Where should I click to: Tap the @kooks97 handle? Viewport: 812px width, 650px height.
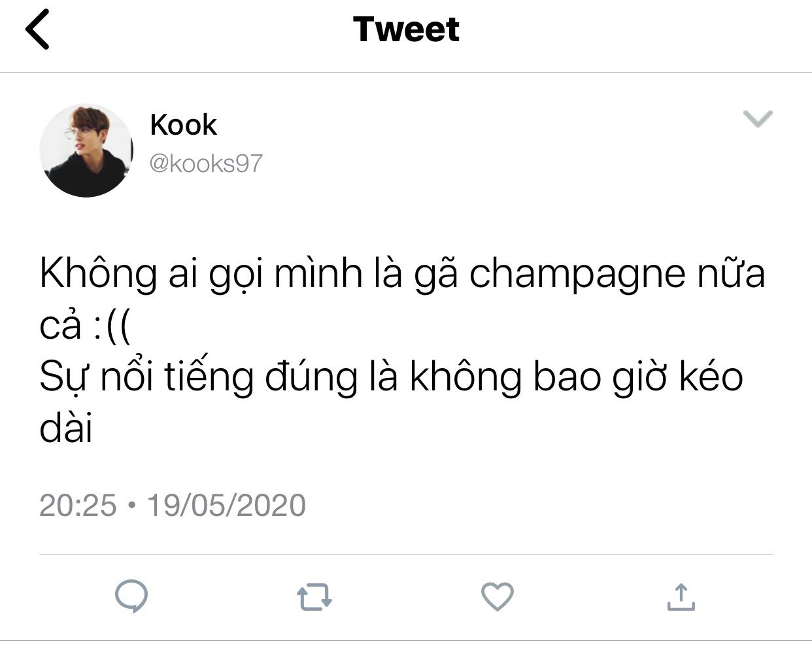click(206, 163)
